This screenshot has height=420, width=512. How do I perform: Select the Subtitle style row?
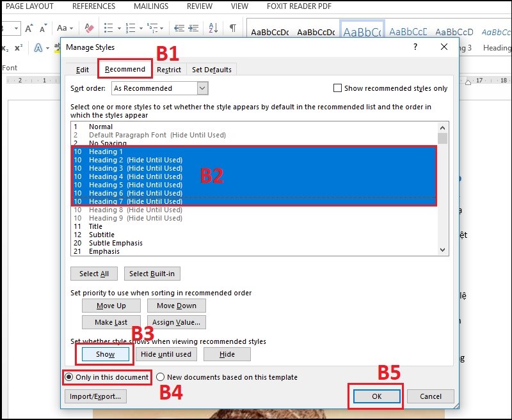click(x=254, y=235)
